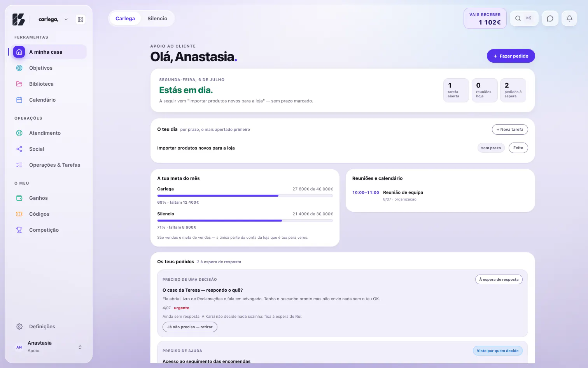Click the home icon for A minha casa
Viewport: 588px width, 368px height.
(19, 52)
